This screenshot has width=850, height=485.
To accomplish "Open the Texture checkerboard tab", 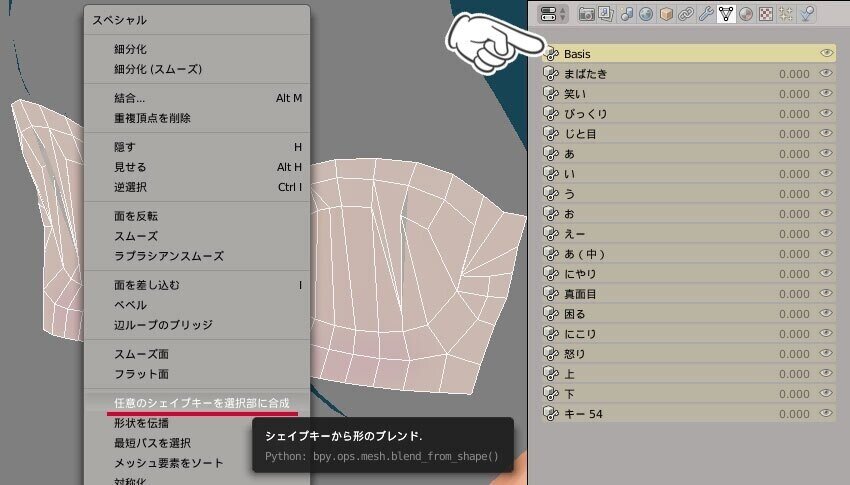I will tap(766, 14).
